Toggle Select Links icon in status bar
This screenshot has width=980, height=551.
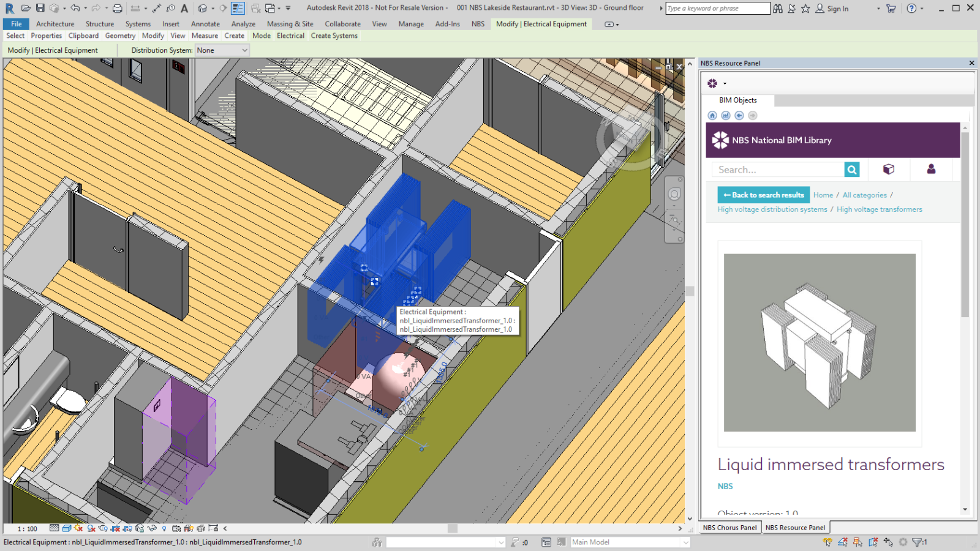[828, 542]
